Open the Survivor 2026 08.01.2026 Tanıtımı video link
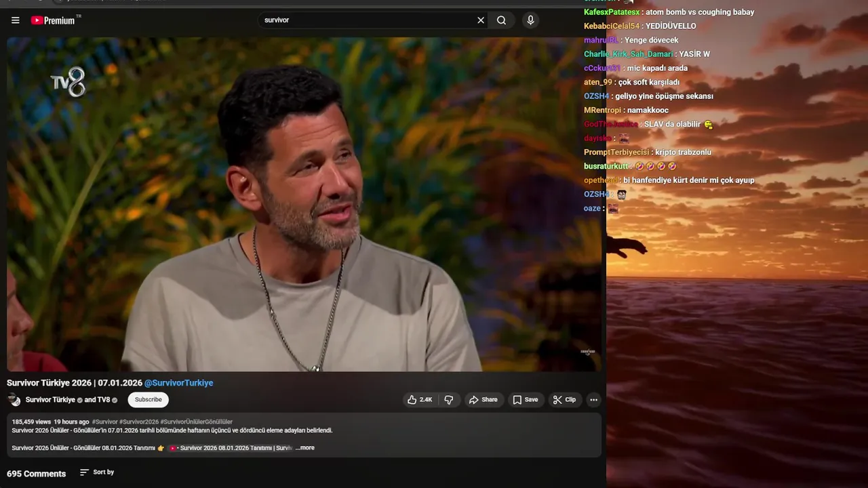 pyautogui.click(x=230, y=448)
